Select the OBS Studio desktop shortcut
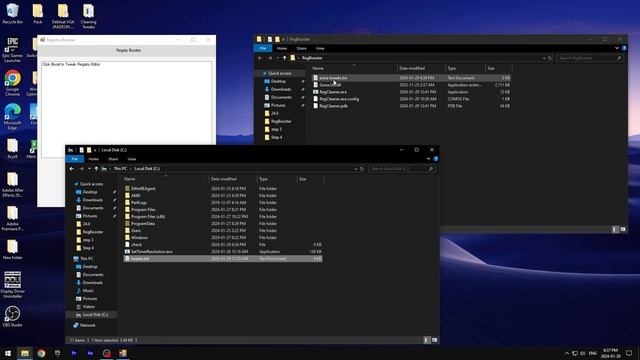 [12, 316]
